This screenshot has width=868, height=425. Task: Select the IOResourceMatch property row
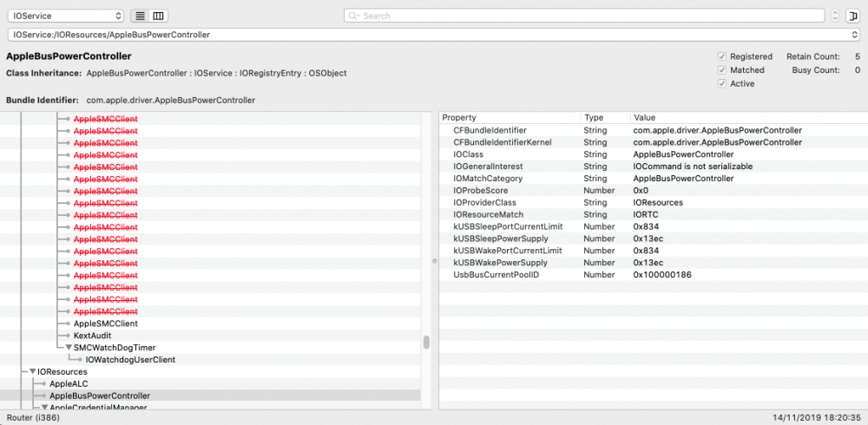(654, 215)
